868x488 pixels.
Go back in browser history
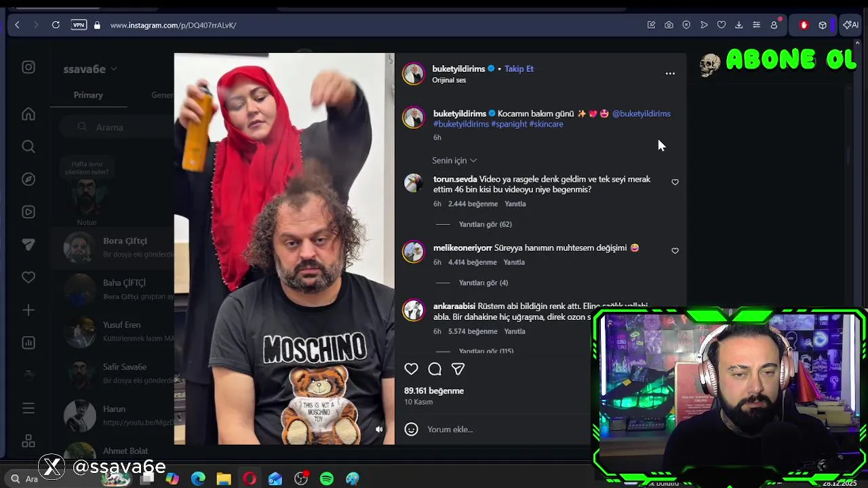(x=17, y=25)
